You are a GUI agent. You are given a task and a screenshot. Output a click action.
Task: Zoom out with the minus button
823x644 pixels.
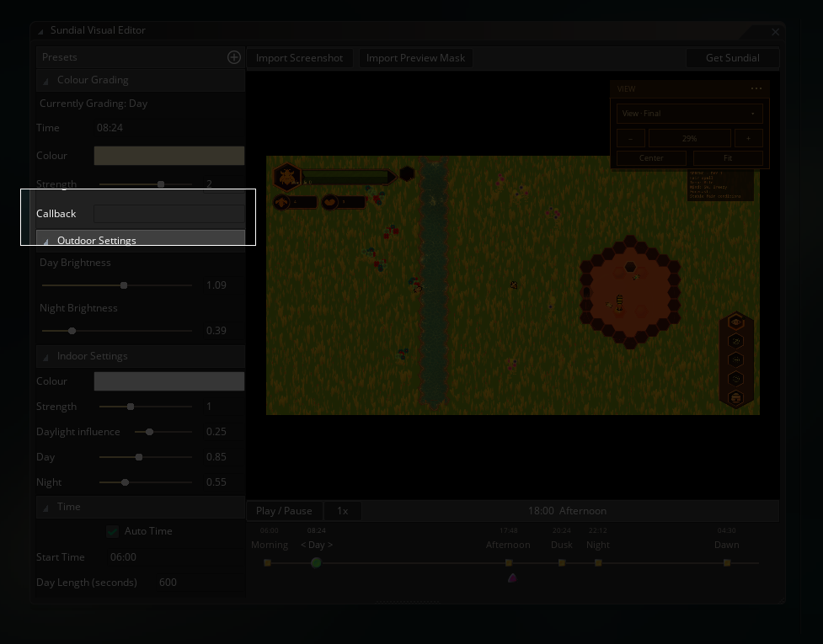click(x=630, y=138)
